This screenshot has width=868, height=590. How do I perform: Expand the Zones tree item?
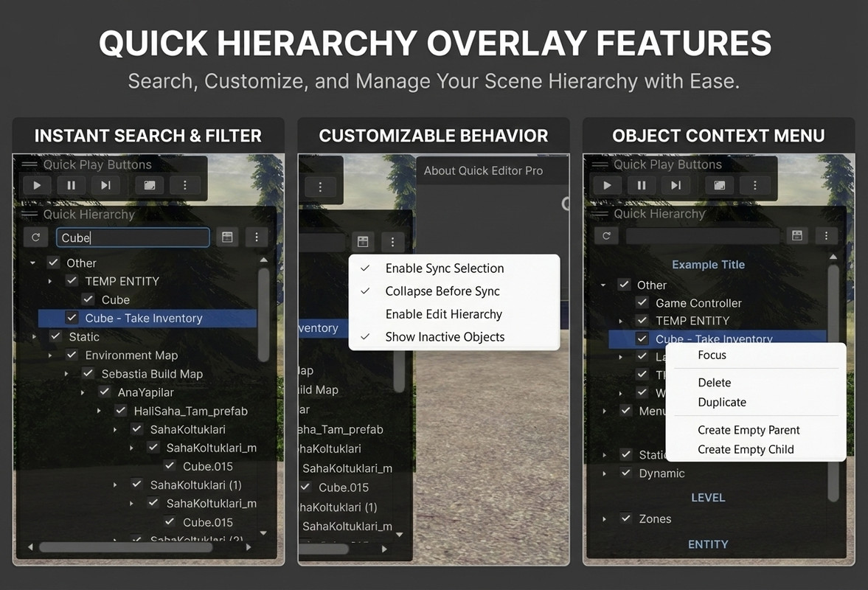point(604,518)
